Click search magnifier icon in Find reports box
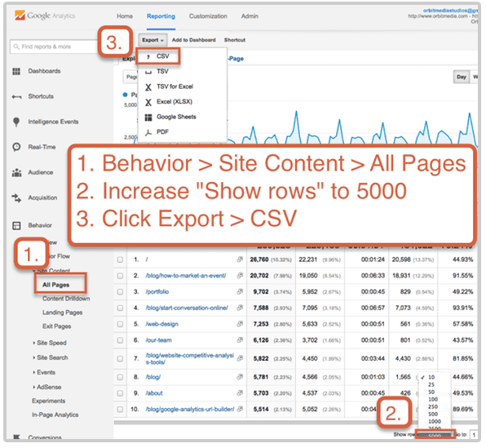Screen dimensions: 486x448 coord(16,47)
